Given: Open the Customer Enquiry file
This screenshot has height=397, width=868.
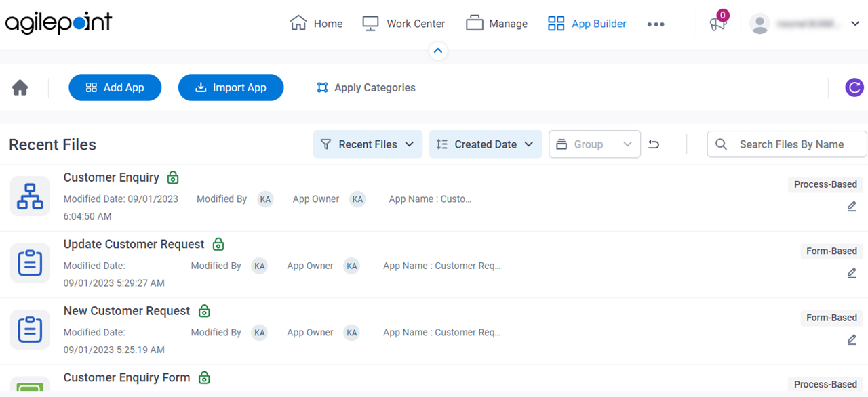Looking at the screenshot, I should (x=111, y=177).
